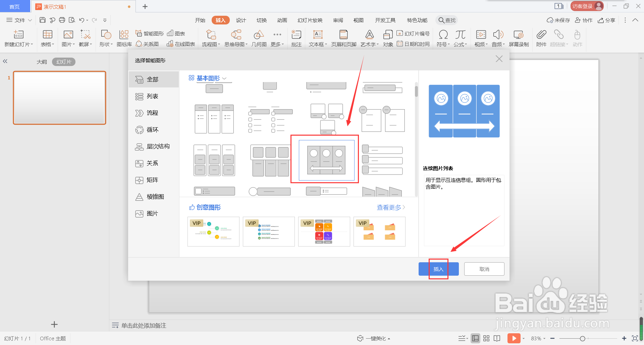Screen dimensions: 644x345
Task: Expand the 基本图形 category dropdown
Action: [x=224, y=78]
